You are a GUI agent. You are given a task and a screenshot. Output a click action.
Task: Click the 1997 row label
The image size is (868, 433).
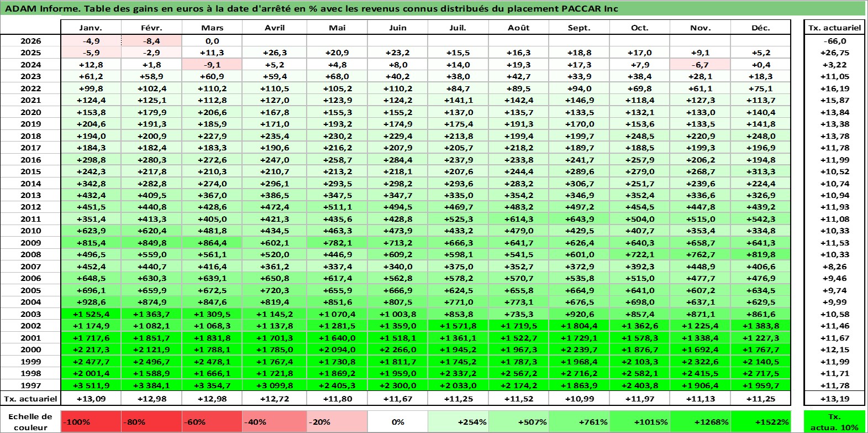(30, 385)
